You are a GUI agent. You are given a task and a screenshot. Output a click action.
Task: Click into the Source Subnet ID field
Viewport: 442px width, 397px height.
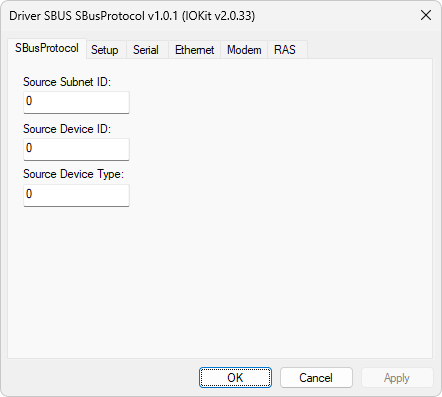76,102
